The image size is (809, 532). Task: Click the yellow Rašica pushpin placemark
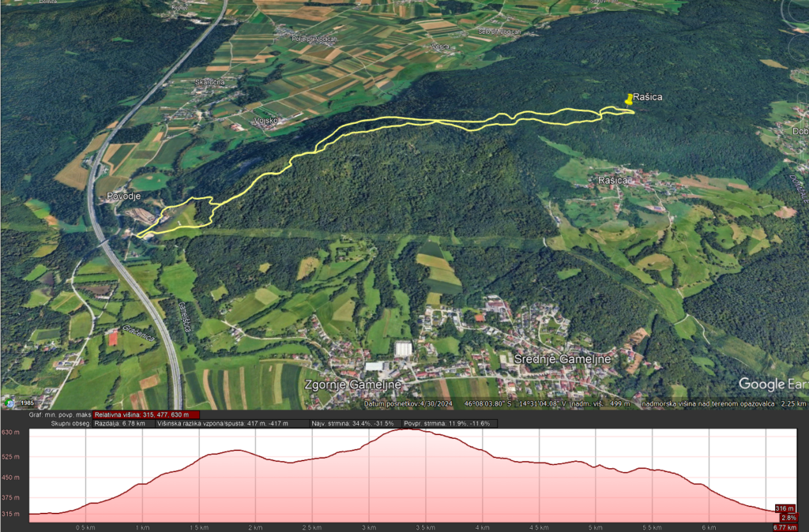(629, 99)
